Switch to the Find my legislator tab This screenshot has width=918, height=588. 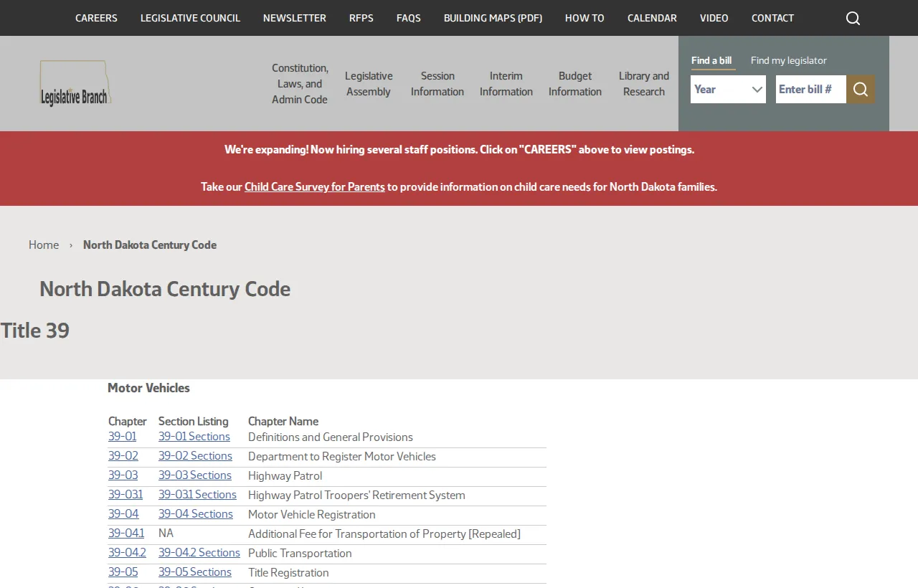[x=788, y=60]
